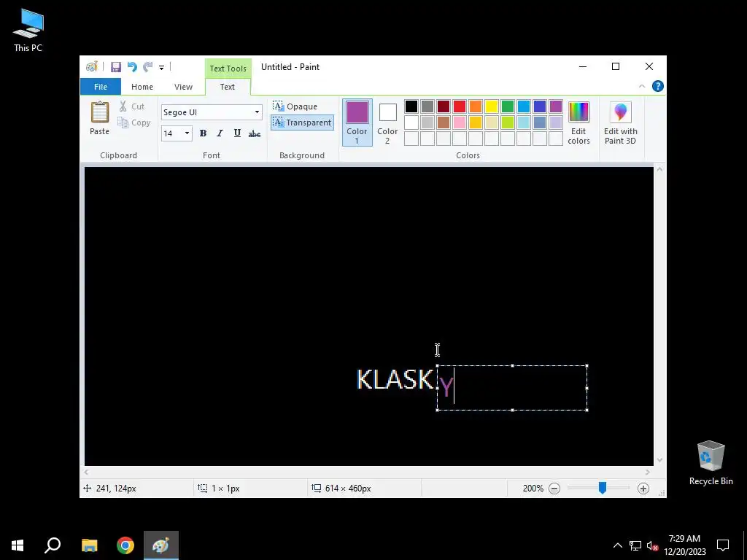The height and width of the screenshot is (560, 747).
Task: Pick the gold color swatch
Action: [476, 122]
